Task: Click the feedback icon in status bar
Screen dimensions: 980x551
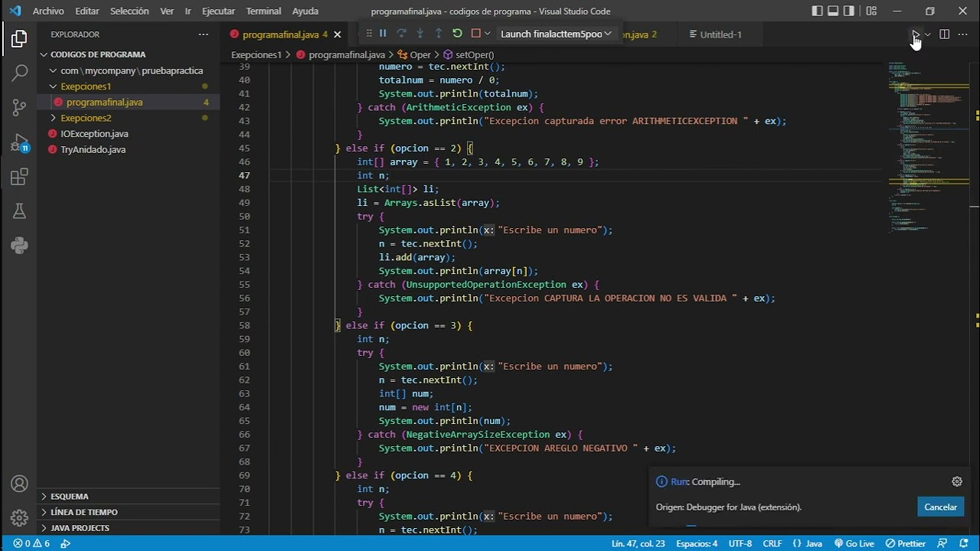Action: 943,543
